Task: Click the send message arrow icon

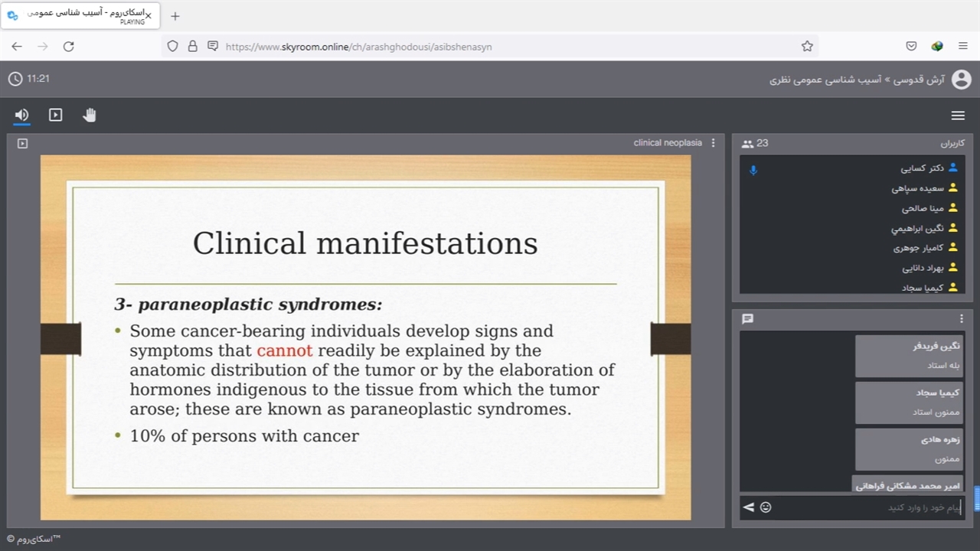Action: pyautogui.click(x=748, y=507)
